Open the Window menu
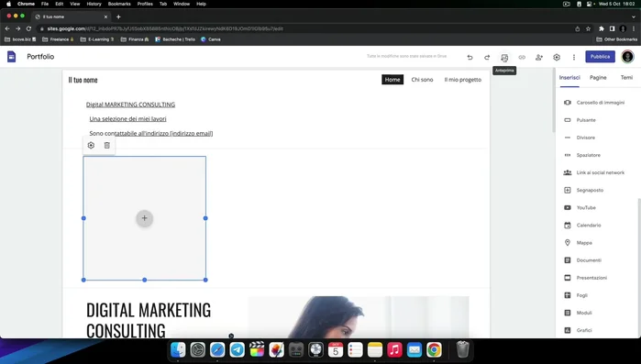Image resolution: width=641 pixels, height=364 pixels. (182, 4)
